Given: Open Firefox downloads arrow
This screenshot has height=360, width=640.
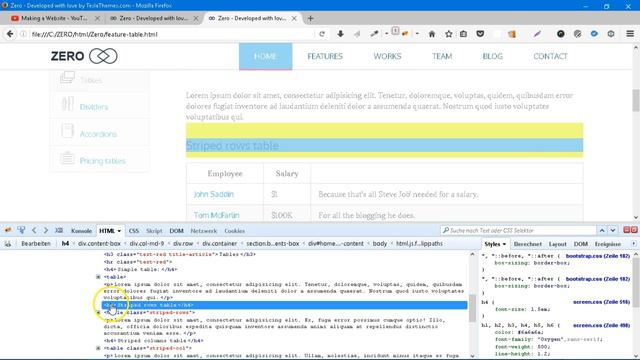Looking at the screenshot, I should pos(340,34).
